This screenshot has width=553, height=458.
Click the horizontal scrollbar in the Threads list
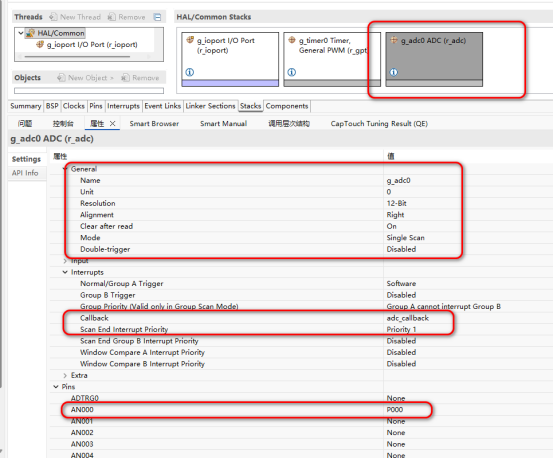pos(77,56)
